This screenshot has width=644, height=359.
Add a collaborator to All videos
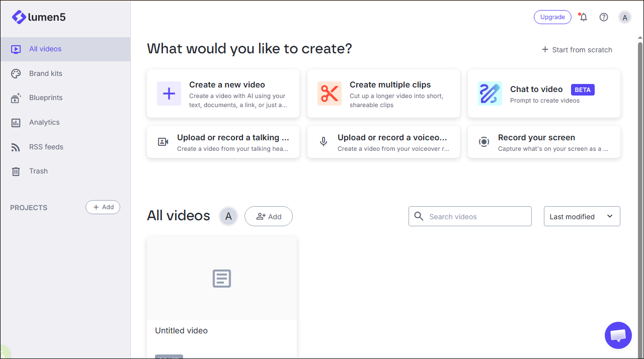[268, 216]
